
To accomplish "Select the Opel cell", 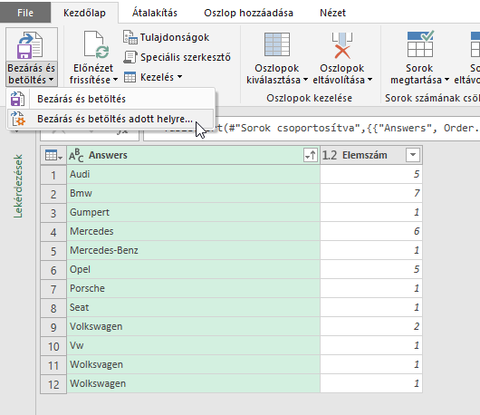I will click(193, 269).
